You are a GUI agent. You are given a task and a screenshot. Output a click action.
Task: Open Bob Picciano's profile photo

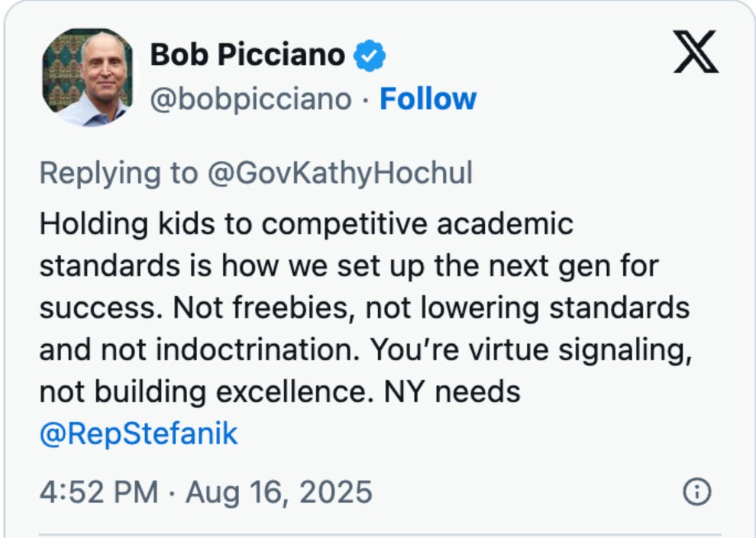point(87,78)
